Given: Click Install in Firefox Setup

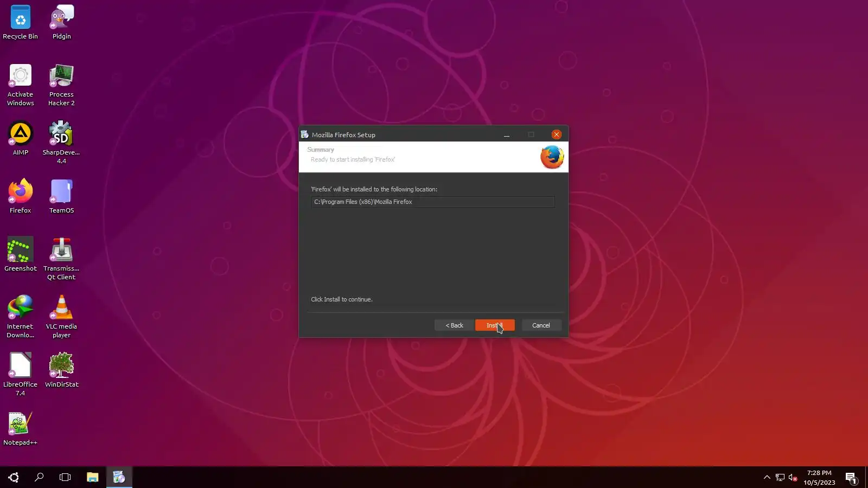Looking at the screenshot, I should [495, 325].
